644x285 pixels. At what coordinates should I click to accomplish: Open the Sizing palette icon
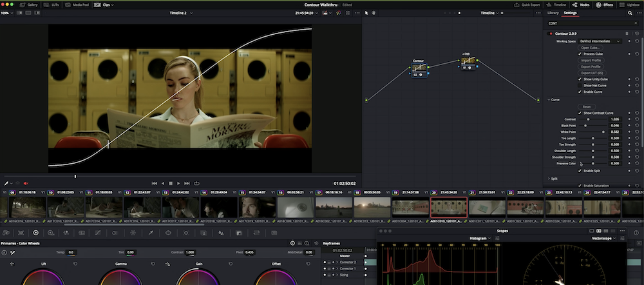pos(257,233)
